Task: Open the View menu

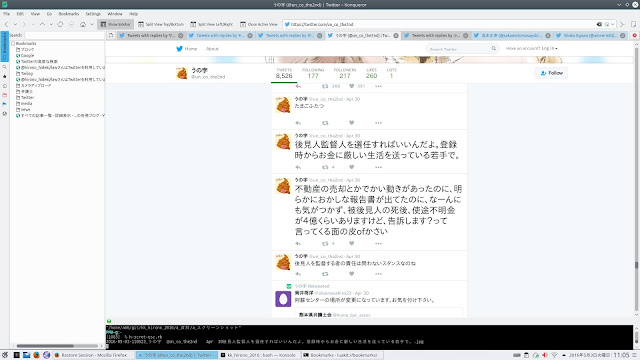Action: click(35, 13)
